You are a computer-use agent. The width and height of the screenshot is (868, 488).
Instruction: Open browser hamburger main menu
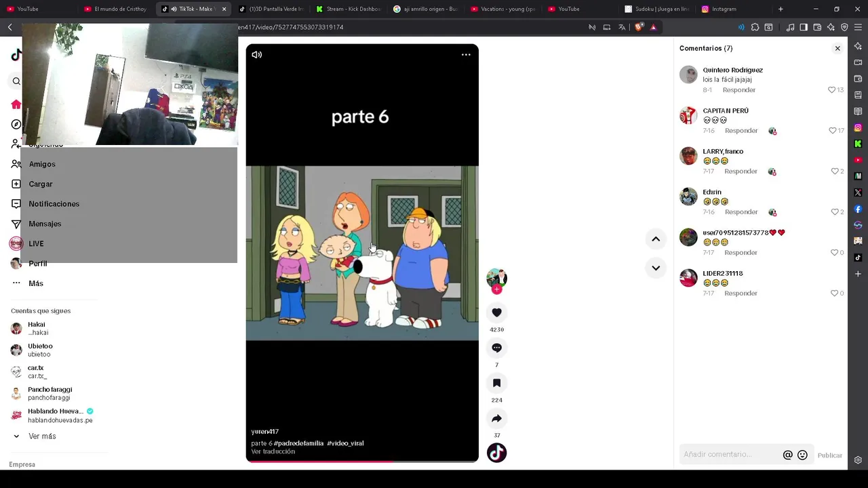point(858,27)
